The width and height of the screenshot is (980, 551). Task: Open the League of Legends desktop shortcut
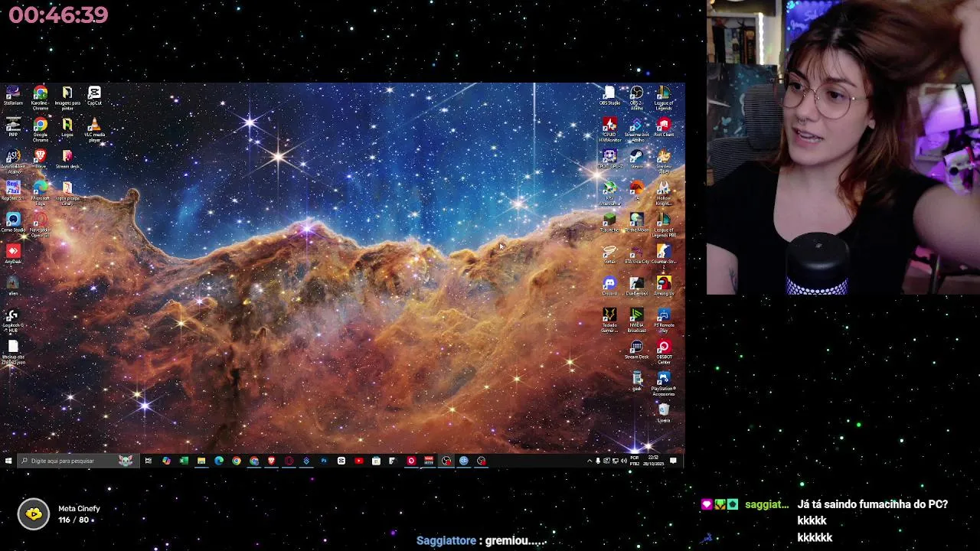pos(664,97)
